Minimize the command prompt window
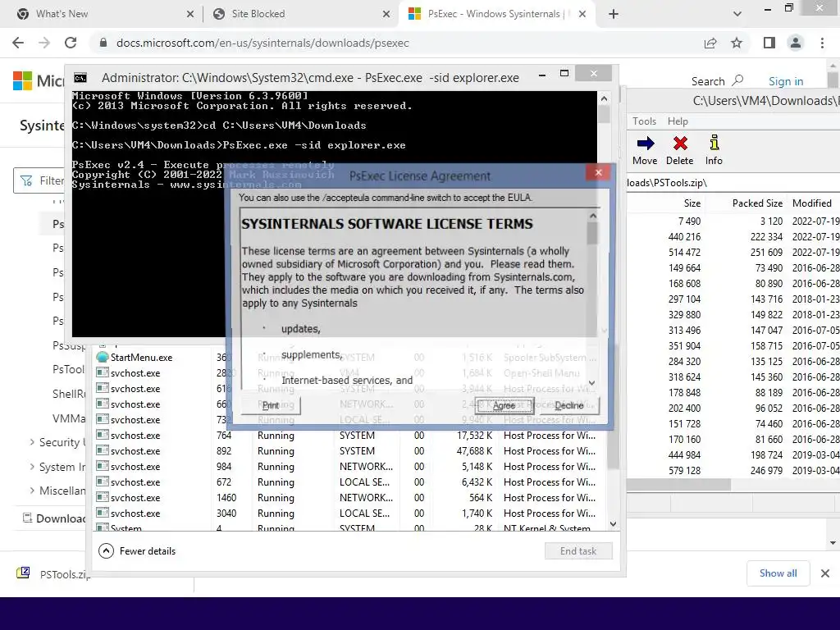 tap(542, 75)
